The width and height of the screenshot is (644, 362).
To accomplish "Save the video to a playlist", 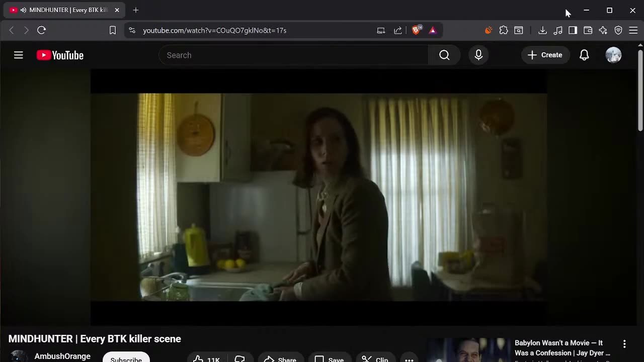I will [x=330, y=358].
